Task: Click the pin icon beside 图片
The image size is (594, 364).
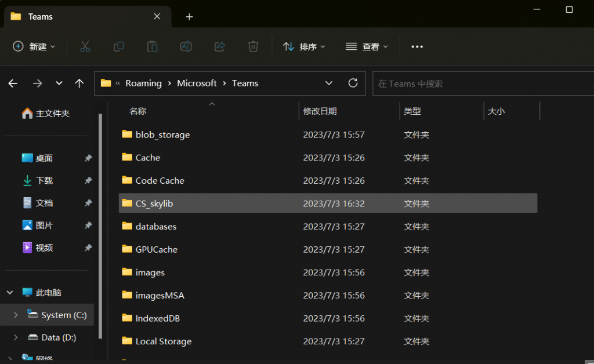Action: tap(88, 225)
